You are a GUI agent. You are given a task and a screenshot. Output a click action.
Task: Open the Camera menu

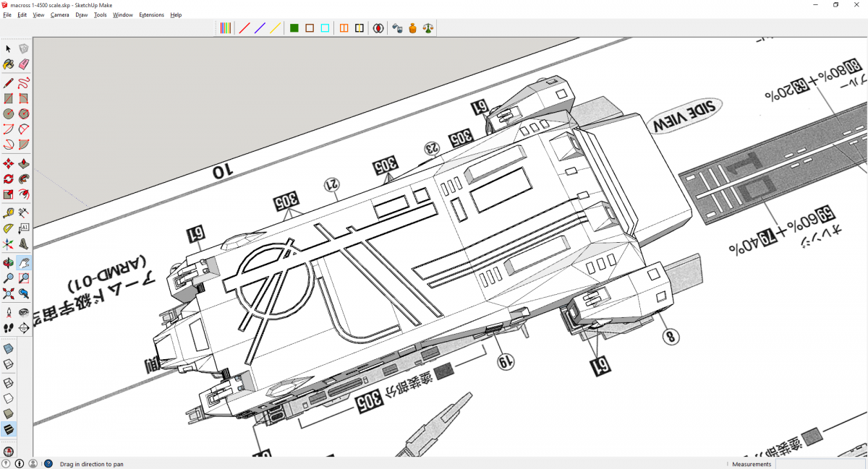[x=60, y=14]
